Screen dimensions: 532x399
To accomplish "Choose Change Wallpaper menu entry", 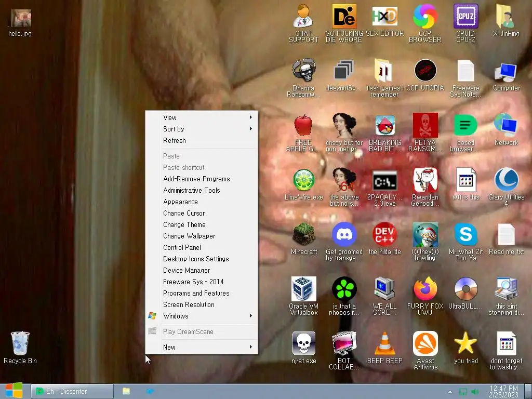I will click(202, 236).
